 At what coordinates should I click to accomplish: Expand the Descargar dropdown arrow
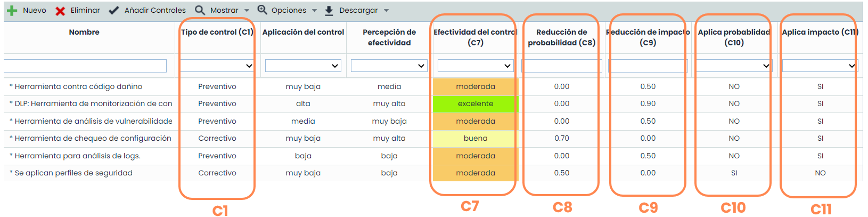pyautogui.click(x=386, y=11)
